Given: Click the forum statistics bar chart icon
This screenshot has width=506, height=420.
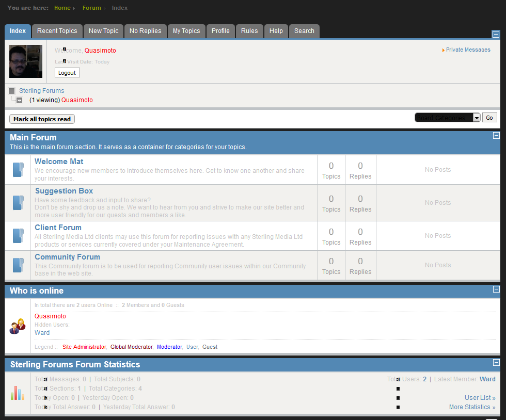Looking at the screenshot, I should tap(18, 393).
